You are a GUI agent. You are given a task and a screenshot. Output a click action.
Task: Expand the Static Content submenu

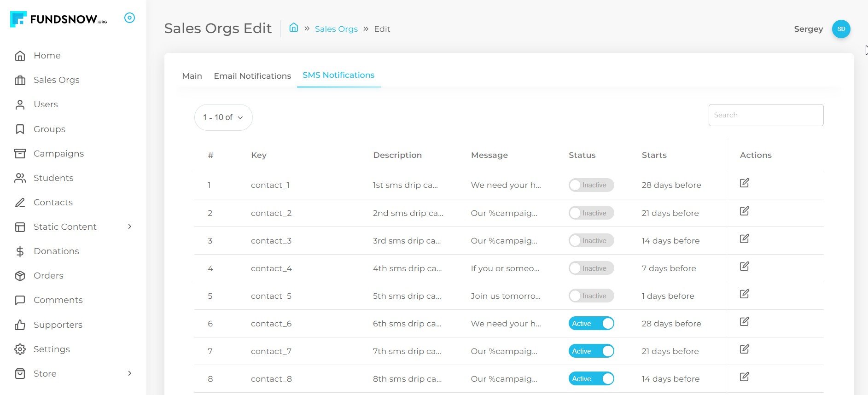pos(129,227)
